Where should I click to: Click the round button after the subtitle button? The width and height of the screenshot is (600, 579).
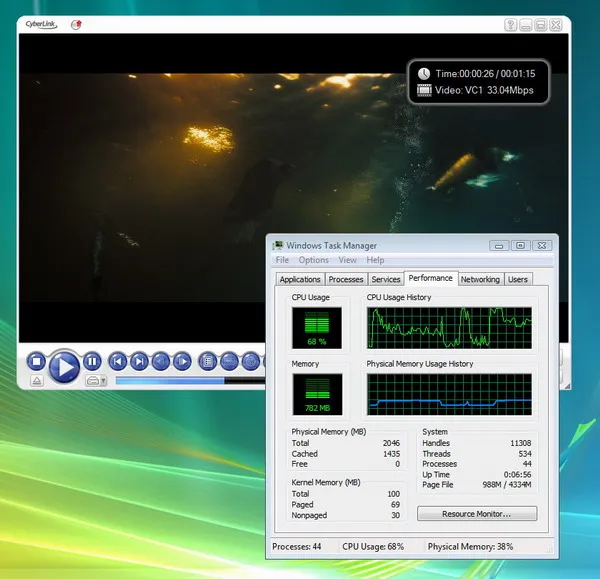click(x=251, y=361)
